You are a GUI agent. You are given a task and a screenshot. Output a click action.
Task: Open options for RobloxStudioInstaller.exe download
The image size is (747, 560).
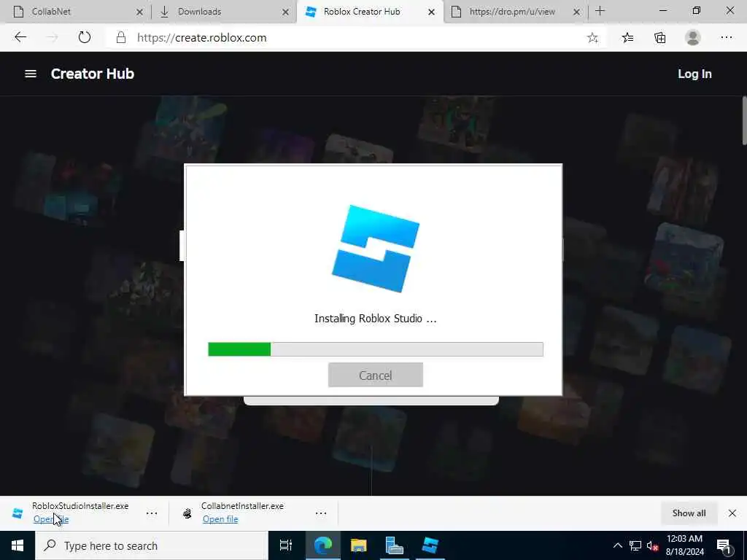[152, 513]
